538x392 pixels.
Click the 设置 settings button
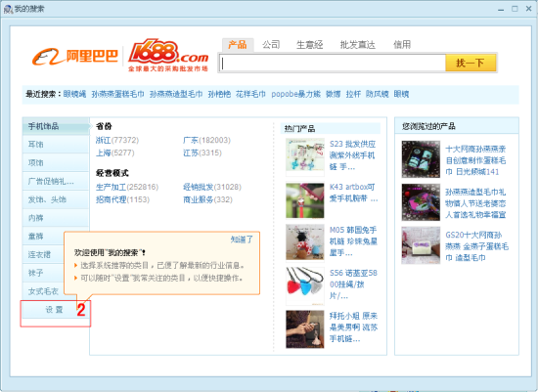coord(55,310)
